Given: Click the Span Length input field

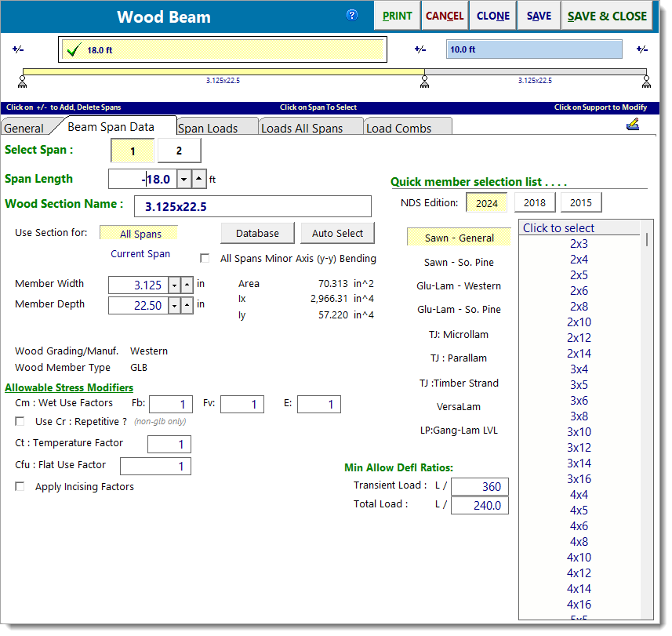Looking at the screenshot, I should (143, 179).
